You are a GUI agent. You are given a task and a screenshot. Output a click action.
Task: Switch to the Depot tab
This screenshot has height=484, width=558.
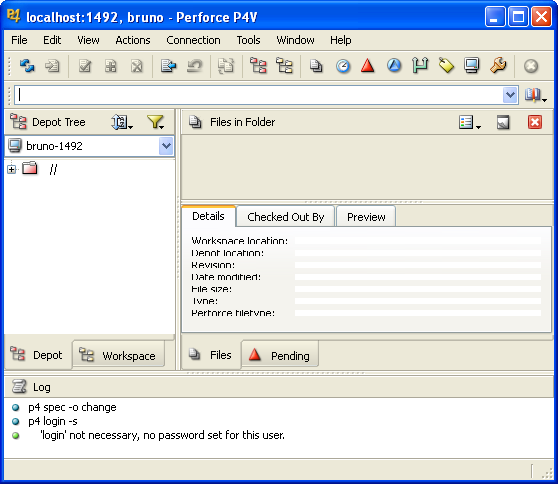[37, 355]
